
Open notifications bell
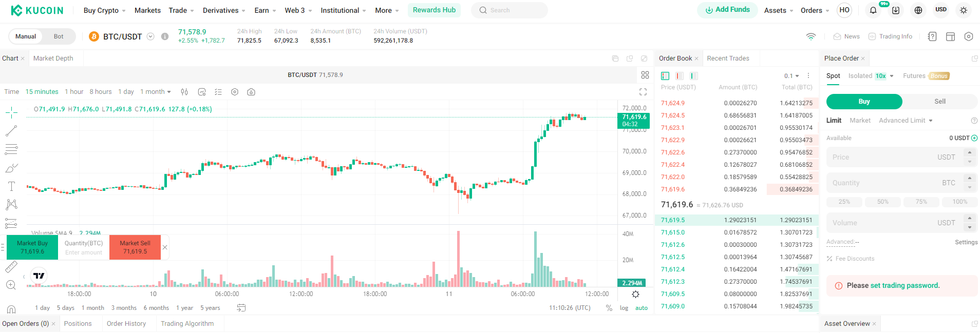[873, 10]
